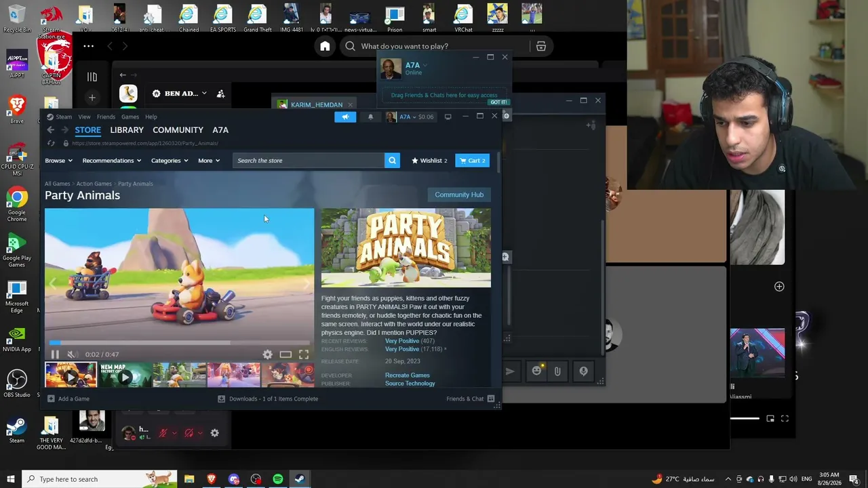This screenshot has height=488, width=868.
Task: Open voice panel user settings gear
Action: 215,433
